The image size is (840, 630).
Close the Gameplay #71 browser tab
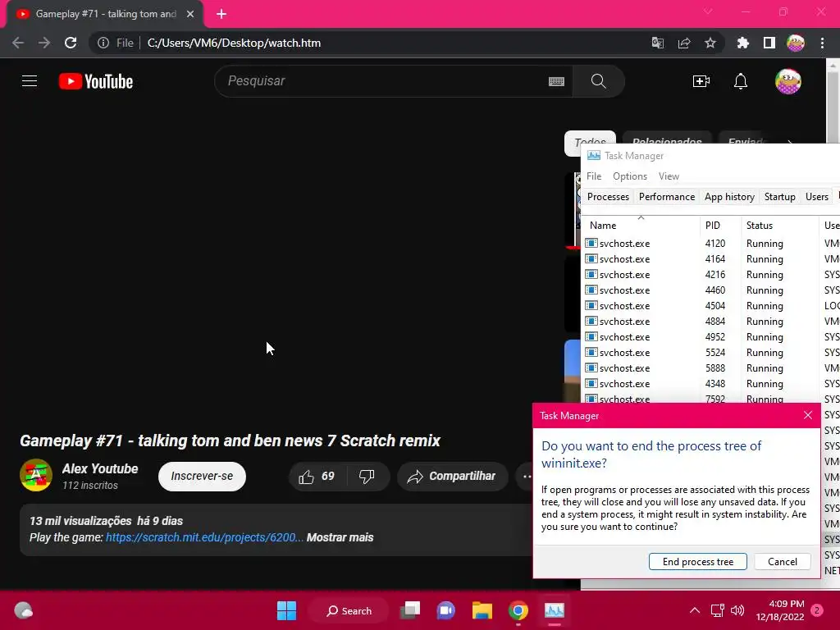point(190,14)
